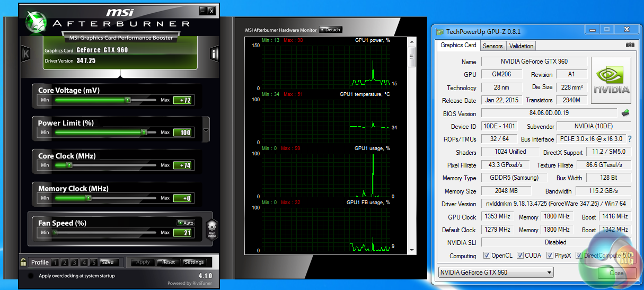Detach the hardware monitor window

[x=331, y=30]
